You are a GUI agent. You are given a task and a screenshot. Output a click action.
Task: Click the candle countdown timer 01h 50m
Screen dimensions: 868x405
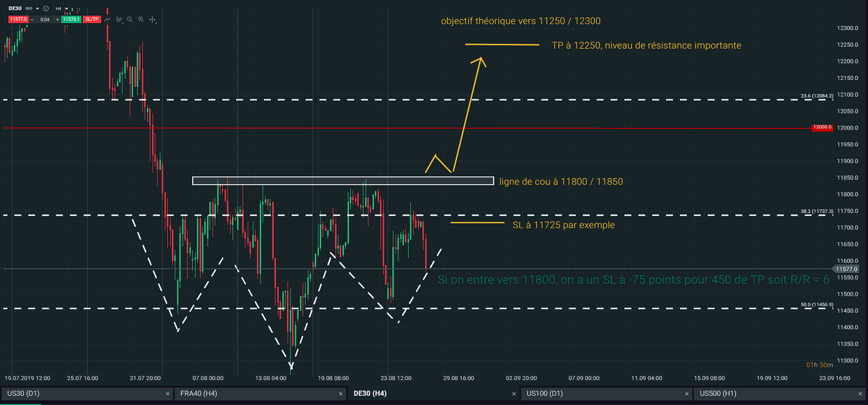click(820, 365)
